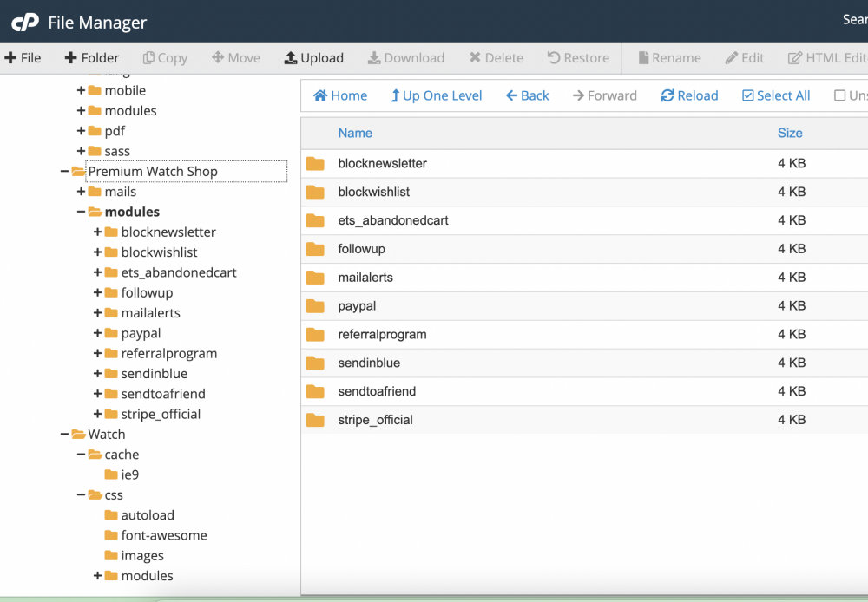Click the Restore toolbar icon

point(577,57)
